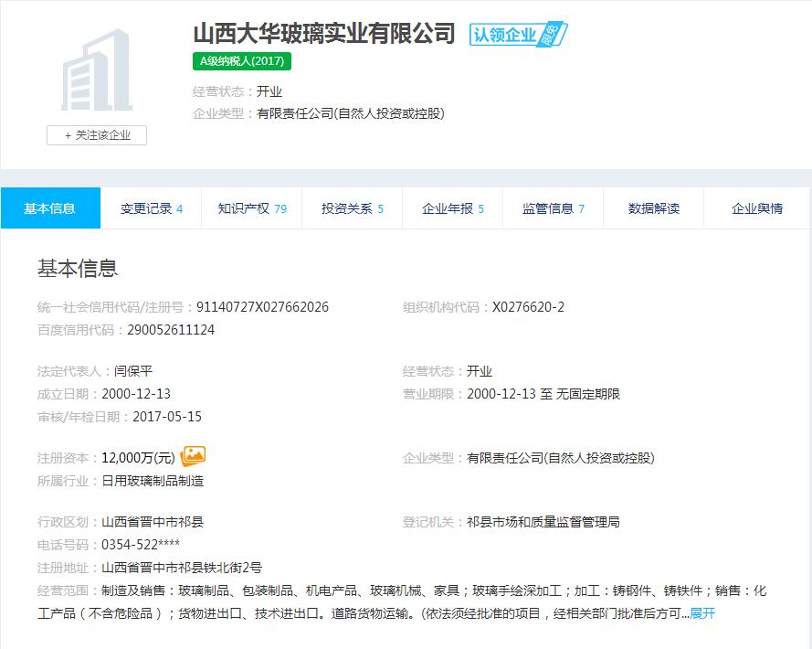Click Baidu credit code 290052611124
The height and width of the screenshot is (649, 812).
tap(171, 330)
